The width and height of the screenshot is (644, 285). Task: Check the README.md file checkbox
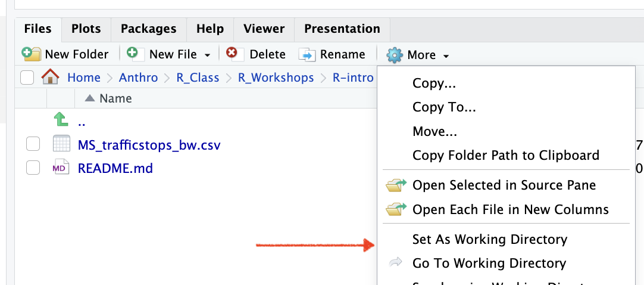click(x=33, y=168)
